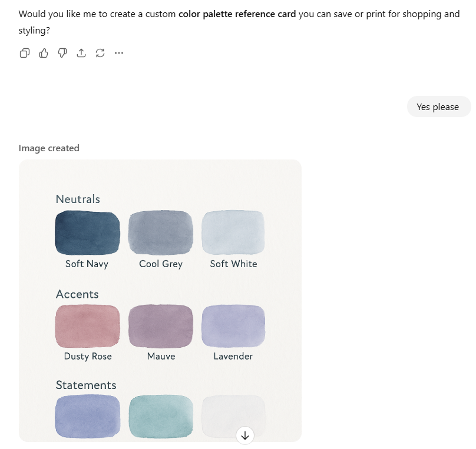476x449 pixels.
Task: Click the teal Statements swatch
Action: pos(160,416)
